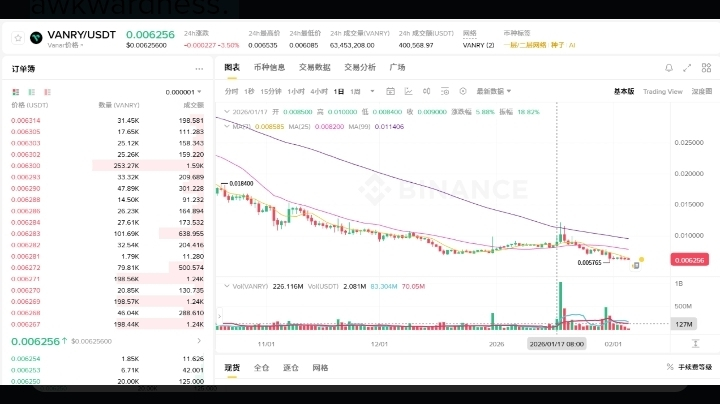Star VANRY/USDT as a favorite
The width and height of the screenshot is (720, 404).
[18, 38]
